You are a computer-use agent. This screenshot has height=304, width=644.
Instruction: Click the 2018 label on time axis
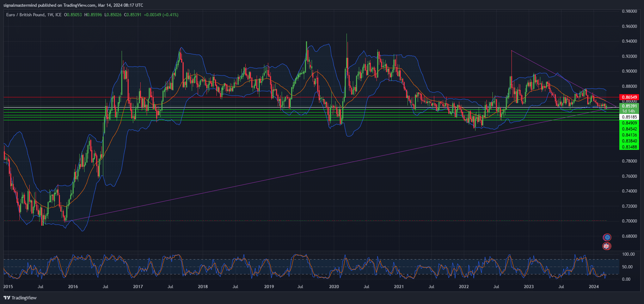pyautogui.click(x=203, y=287)
